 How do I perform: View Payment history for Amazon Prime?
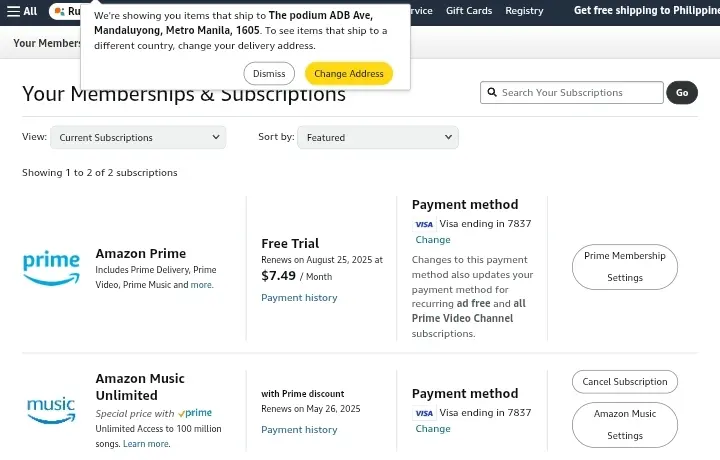tap(299, 297)
